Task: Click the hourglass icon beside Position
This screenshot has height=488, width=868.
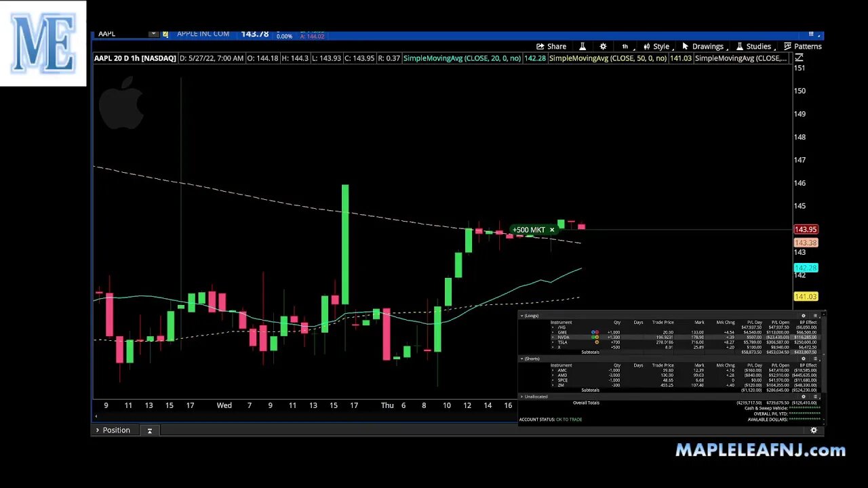Action: [149, 430]
